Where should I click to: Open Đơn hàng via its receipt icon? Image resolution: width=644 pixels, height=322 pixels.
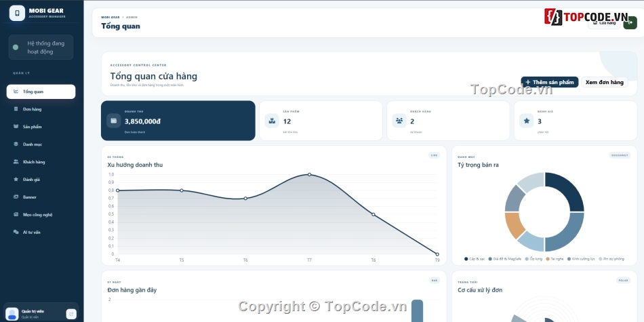pyautogui.click(x=16, y=109)
